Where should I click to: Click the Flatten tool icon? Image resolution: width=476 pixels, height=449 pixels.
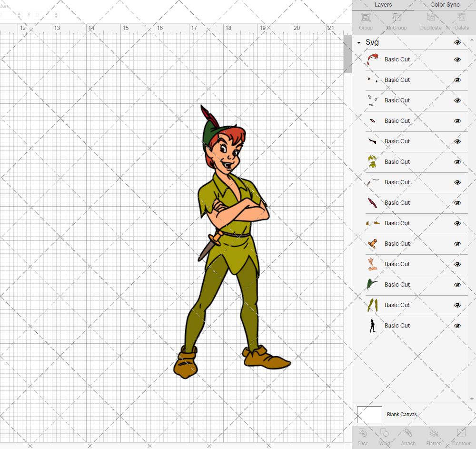tap(434, 433)
